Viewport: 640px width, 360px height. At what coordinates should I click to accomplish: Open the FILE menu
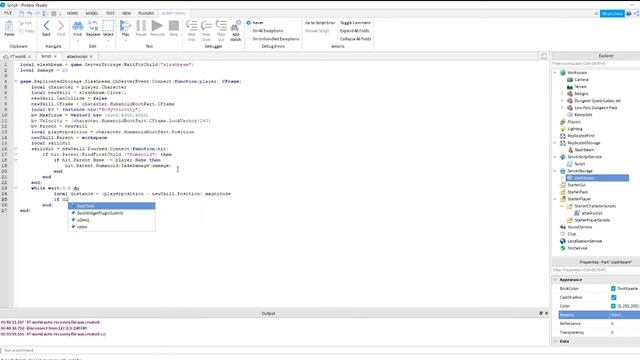(8, 13)
